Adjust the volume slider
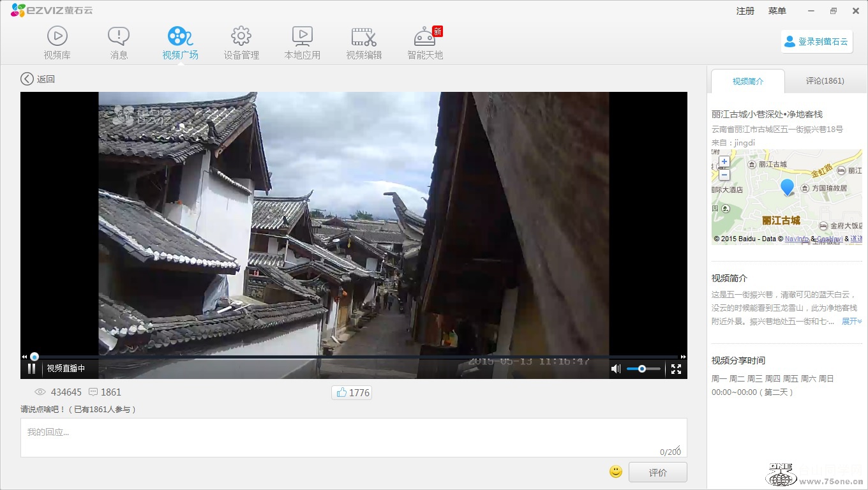Screen dimensions: 868x490 coord(642,369)
